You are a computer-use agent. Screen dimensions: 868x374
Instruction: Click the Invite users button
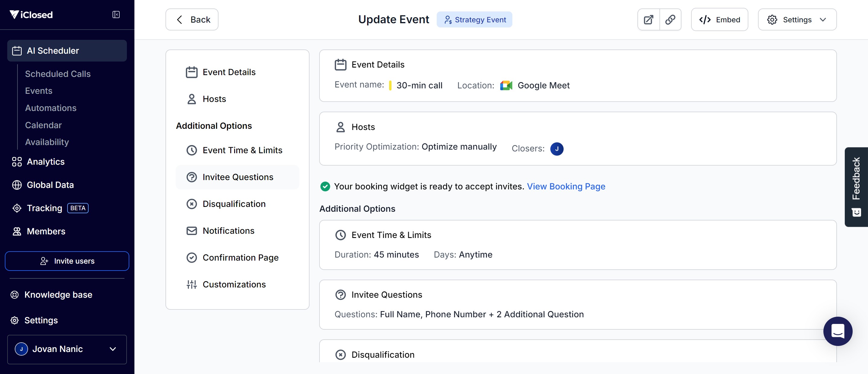[x=67, y=261]
